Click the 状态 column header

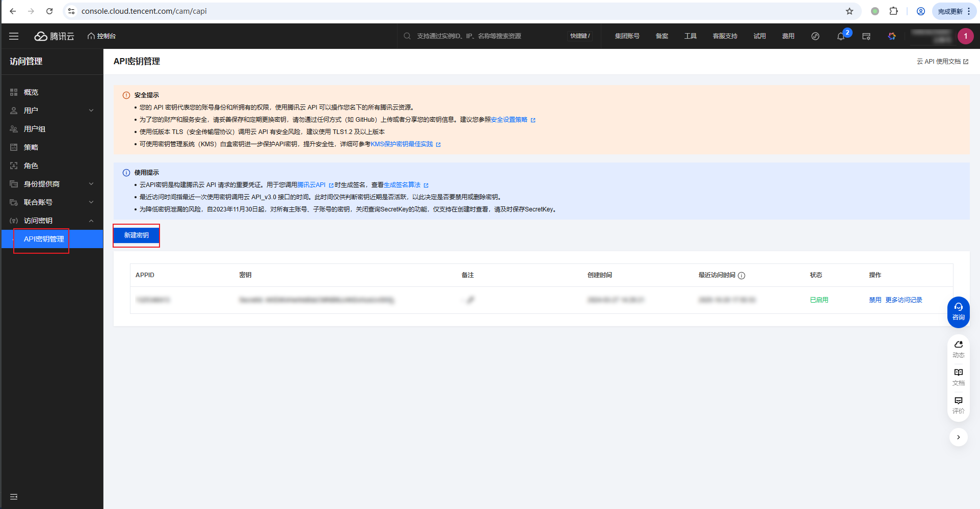click(x=816, y=275)
